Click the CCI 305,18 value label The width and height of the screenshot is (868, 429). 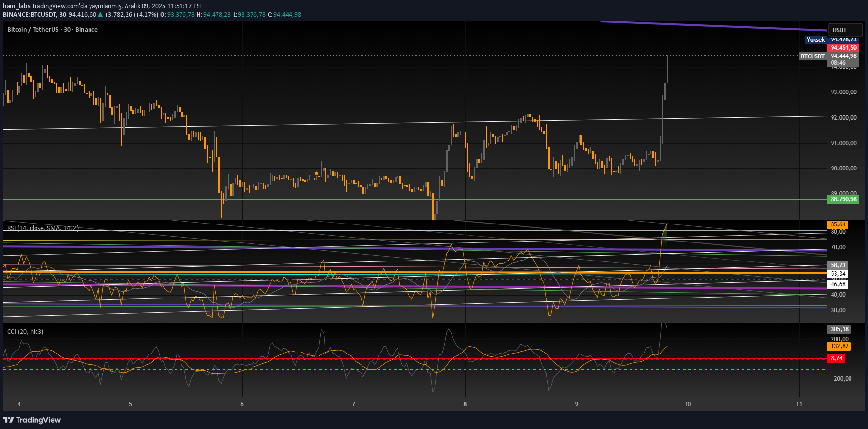click(839, 329)
